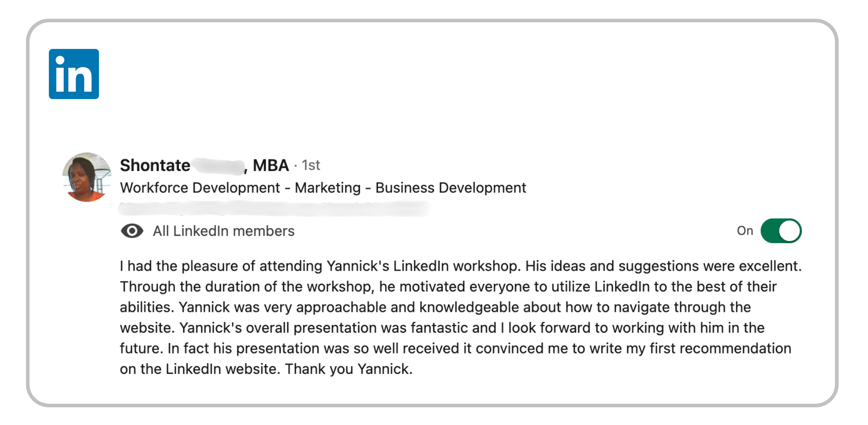Turn off the recommendation visibility switch
This screenshot has width=868, height=425.
781,231
